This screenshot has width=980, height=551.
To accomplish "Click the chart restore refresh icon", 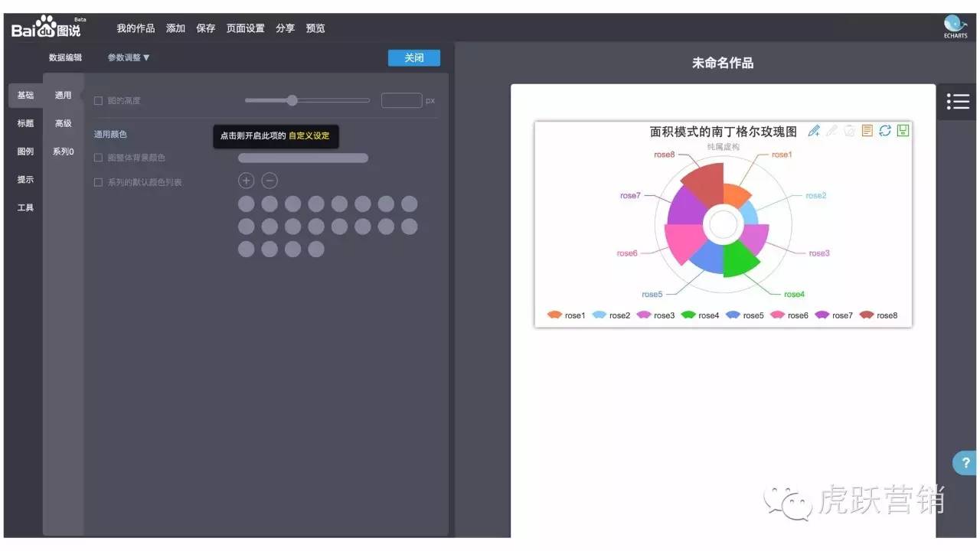I will (885, 131).
